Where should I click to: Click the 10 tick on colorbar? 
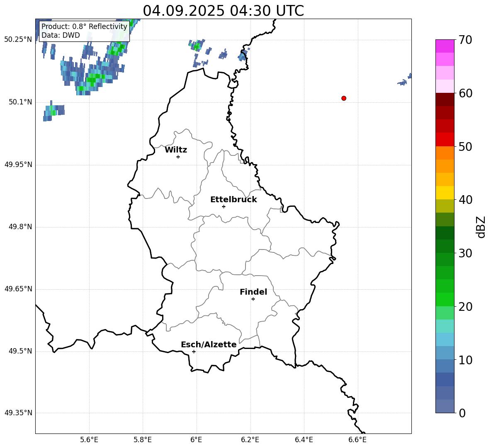click(x=465, y=360)
